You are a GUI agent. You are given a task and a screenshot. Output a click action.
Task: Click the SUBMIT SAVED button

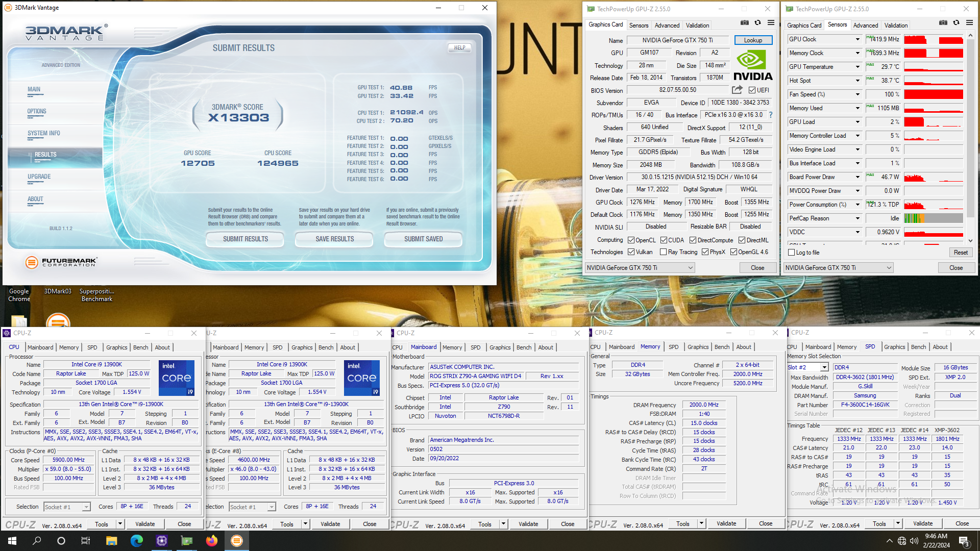[x=424, y=239]
